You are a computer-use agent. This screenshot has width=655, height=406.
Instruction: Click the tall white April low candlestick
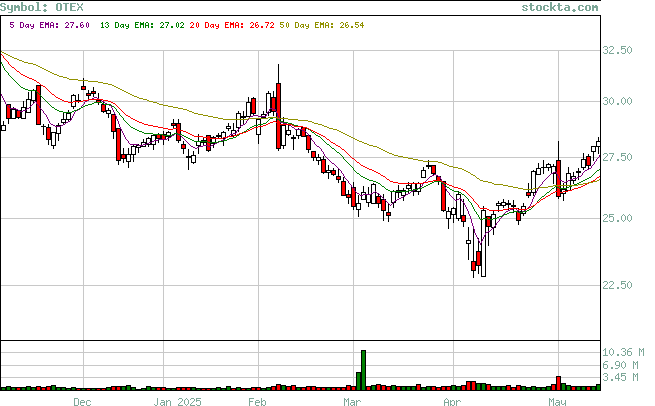483,243
